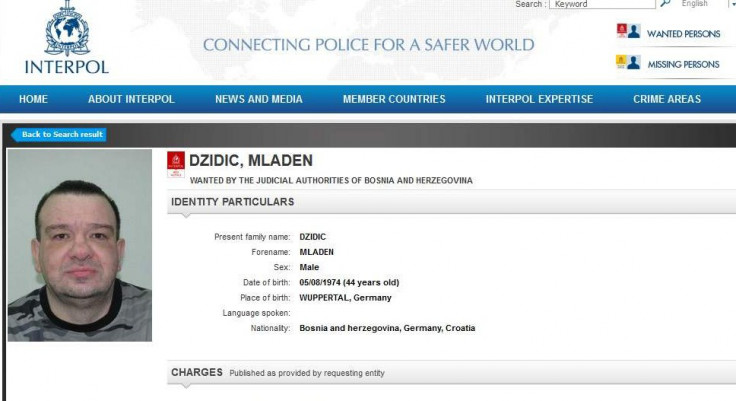This screenshot has width=736, height=401.
Task: Expand the Charges section header
Action: coord(197,373)
